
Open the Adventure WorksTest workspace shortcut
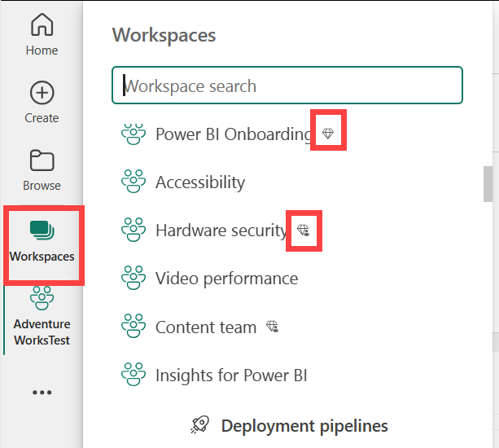tap(42, 298)
